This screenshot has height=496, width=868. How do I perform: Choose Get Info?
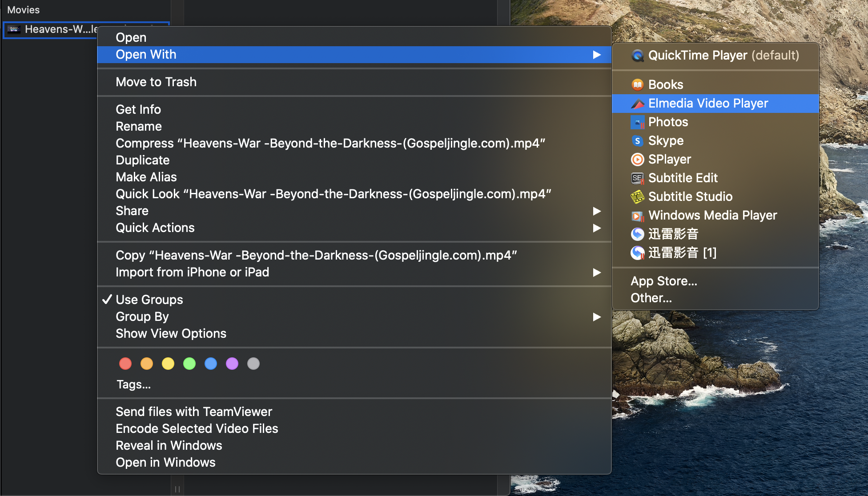(354, 109)
